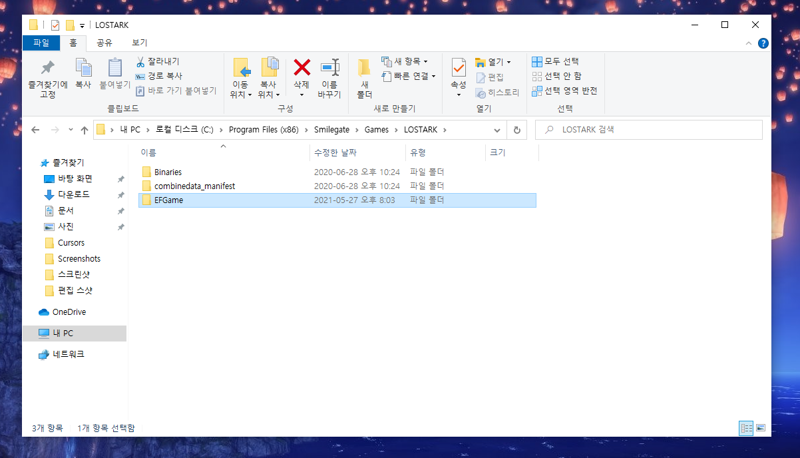The height and width of the screenshot is (458, 800).
Task: Click 모두 선택 (Select all)
Action: click(555, 62)
